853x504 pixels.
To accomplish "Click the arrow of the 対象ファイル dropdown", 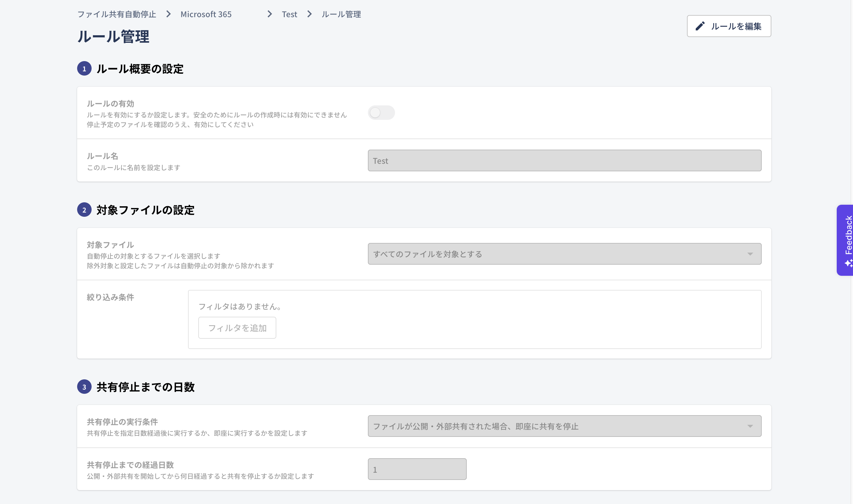I will click(750, 254).
